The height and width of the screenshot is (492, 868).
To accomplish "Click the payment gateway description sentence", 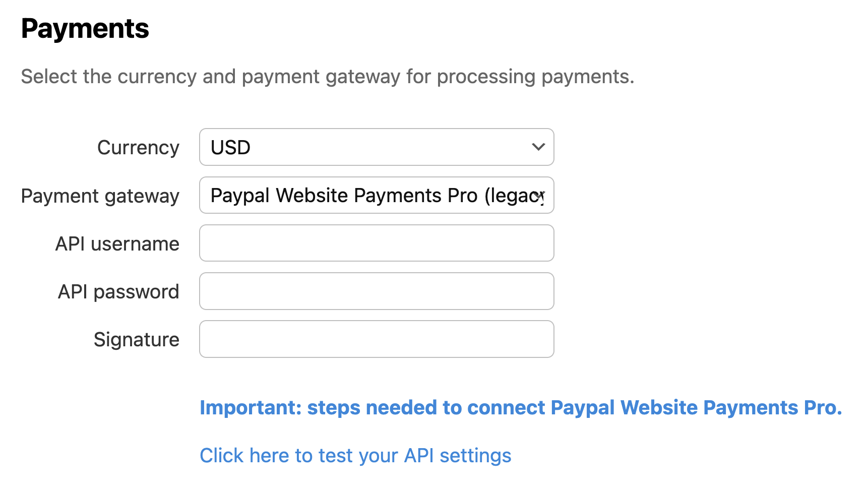I will click(x=327, y=77).
